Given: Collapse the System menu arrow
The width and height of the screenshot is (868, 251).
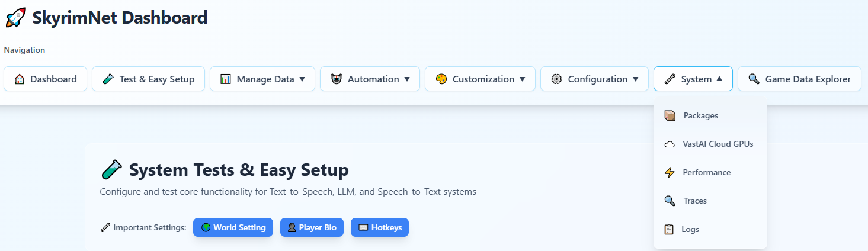Looking at the screenshot, I should coord(719,79).
